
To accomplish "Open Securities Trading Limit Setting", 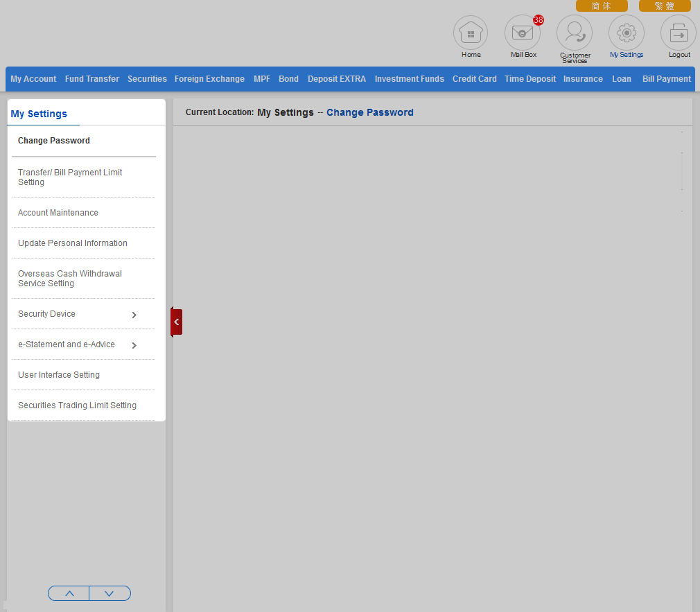I will (x=77, y=405).
